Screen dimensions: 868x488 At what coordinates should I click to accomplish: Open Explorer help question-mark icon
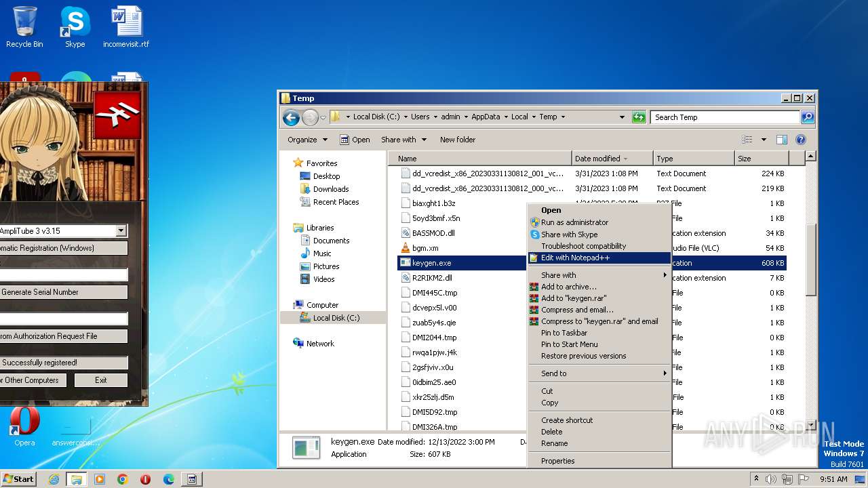(x=800, y=140)
